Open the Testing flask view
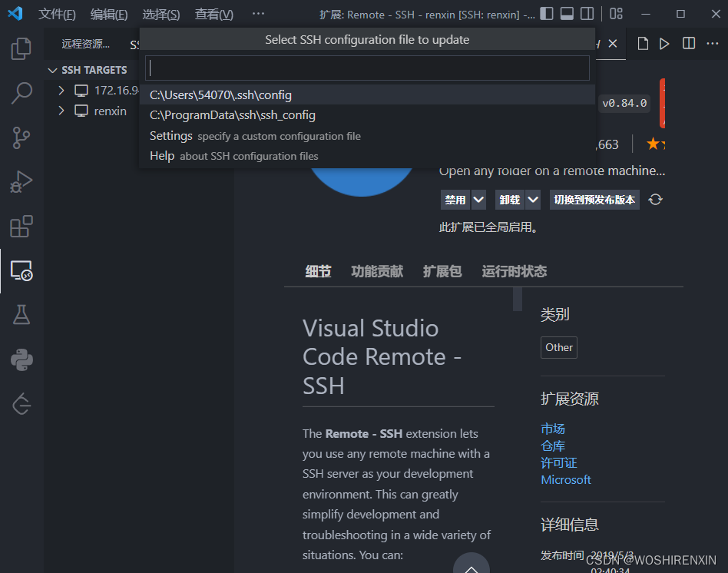The width and height of the screenshot is (728, 573). point(22,315)
